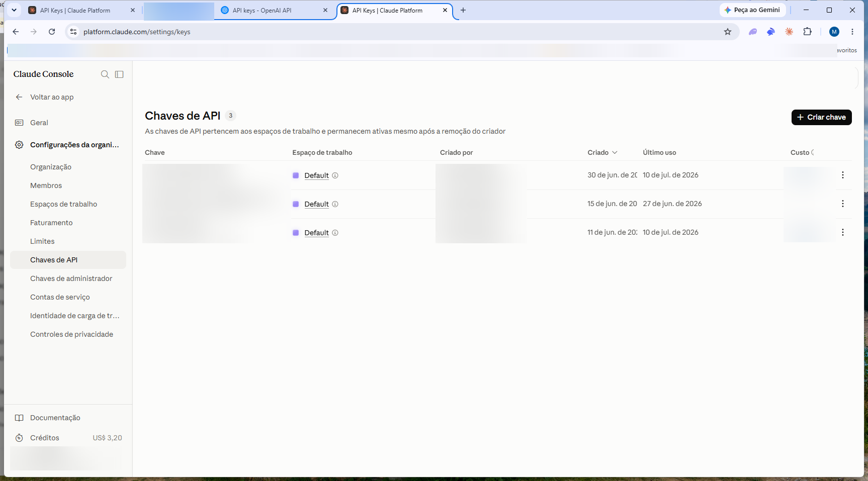This screenshot has width=868, height=481.
Task: Click the Último uso column header
Action: click(659, 152)
